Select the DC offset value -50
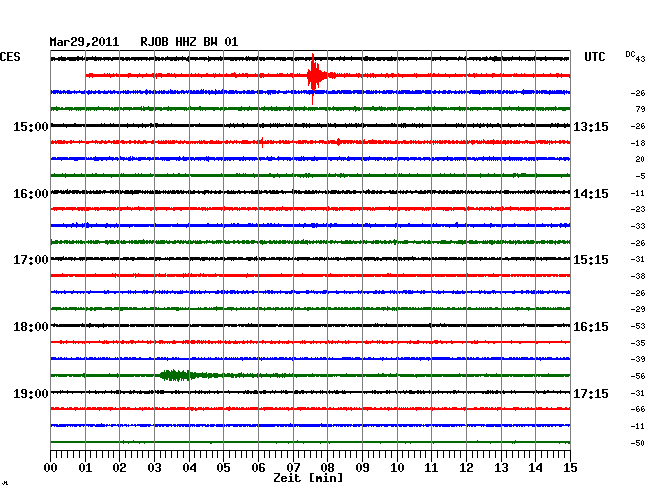This screenshot has height=494, width=650. tap(638, 443)
